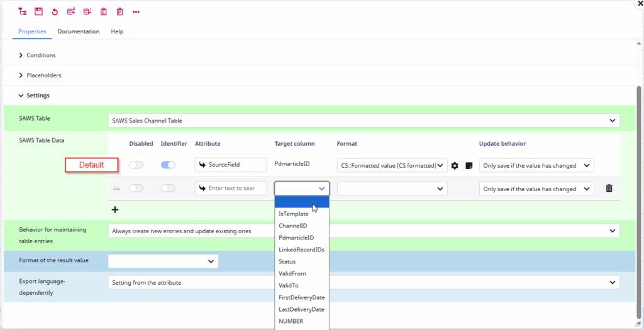644x330 pixels.
Task: Click the database export icon
Action: point(71,12)
